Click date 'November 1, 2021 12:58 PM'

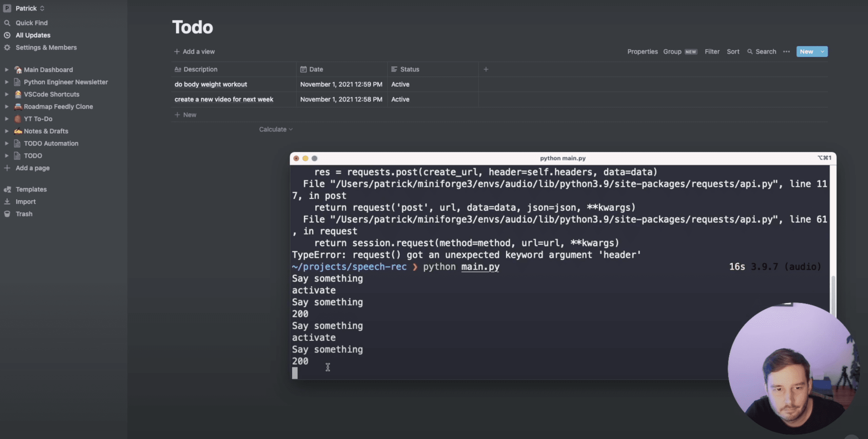(x=341, y=99)
